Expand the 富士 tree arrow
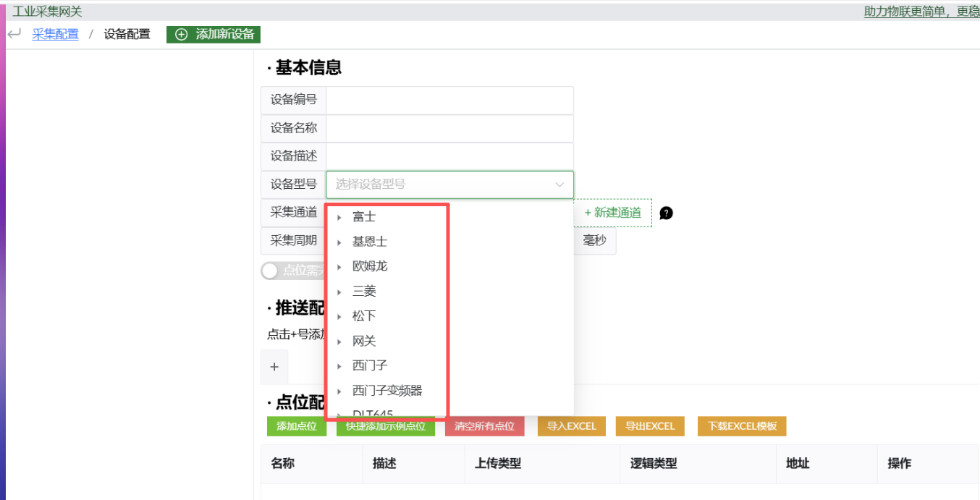This screenshot has height=500, width=980. pyautogui.click(x=339, y=217)
